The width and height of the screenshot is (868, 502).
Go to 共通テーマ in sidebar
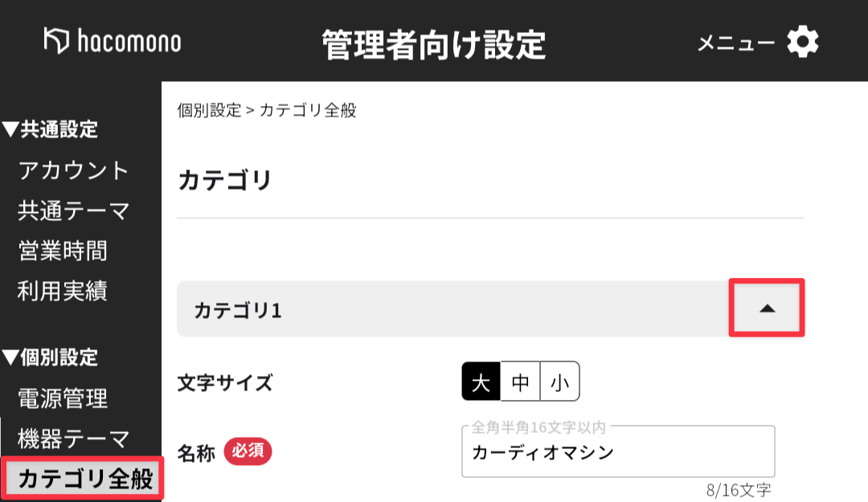point(73,211)
